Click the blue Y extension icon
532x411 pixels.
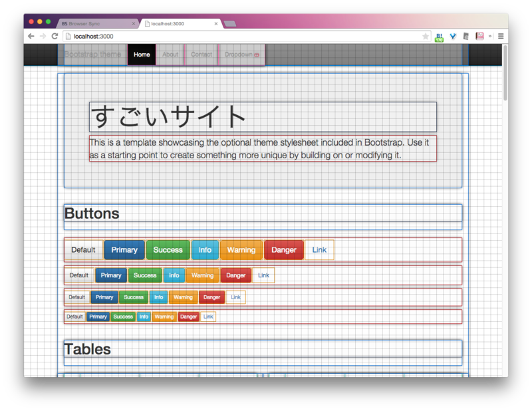pyautogui.click(x=453, y=37)
